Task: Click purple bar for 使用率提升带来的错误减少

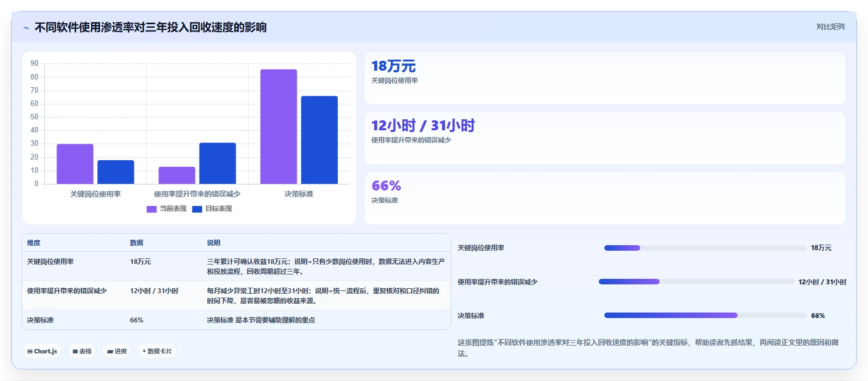Action: pos(177,175)
